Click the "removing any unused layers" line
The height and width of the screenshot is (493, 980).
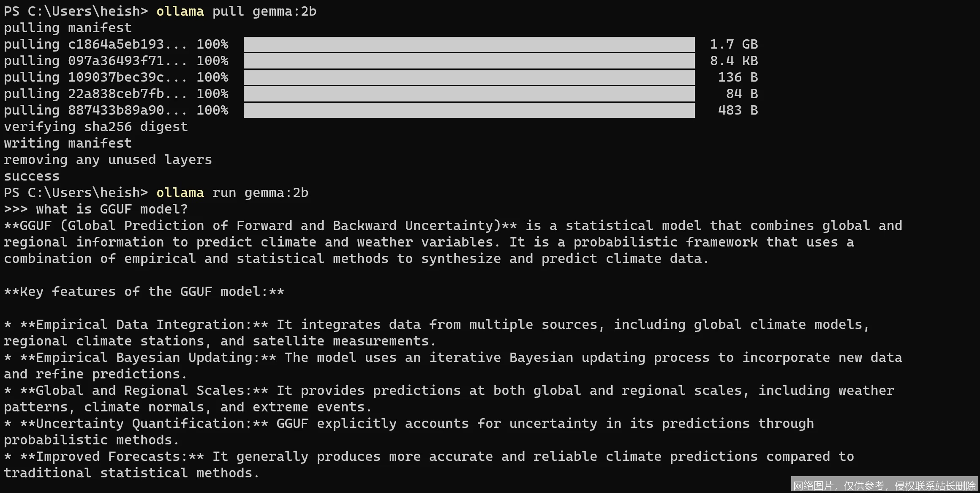coord(108,160)
